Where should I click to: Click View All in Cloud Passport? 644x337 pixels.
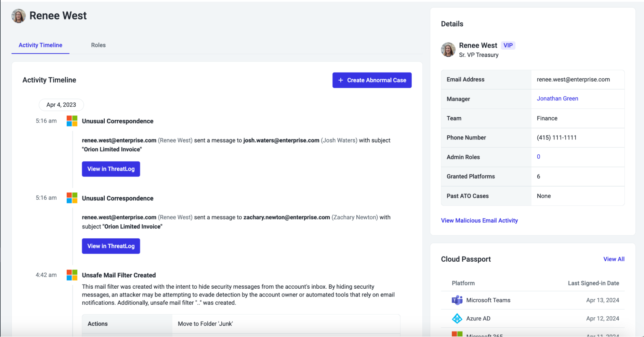(614, 259)
